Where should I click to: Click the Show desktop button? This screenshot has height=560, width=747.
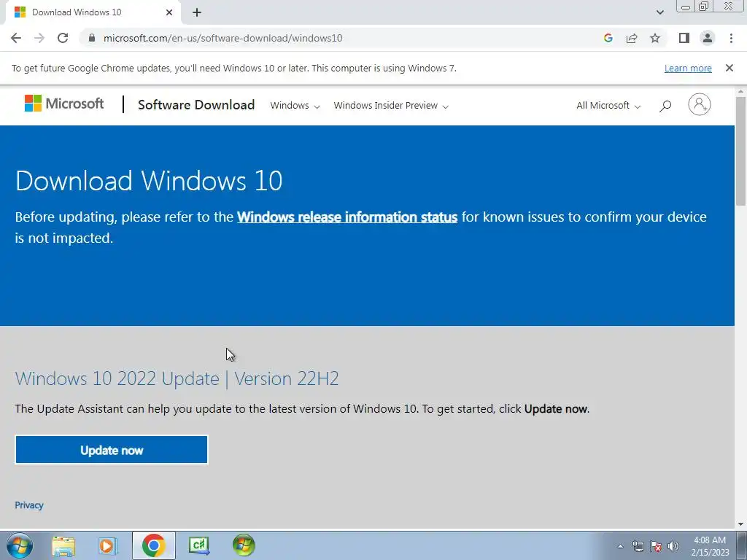click(x=742, y=545)
